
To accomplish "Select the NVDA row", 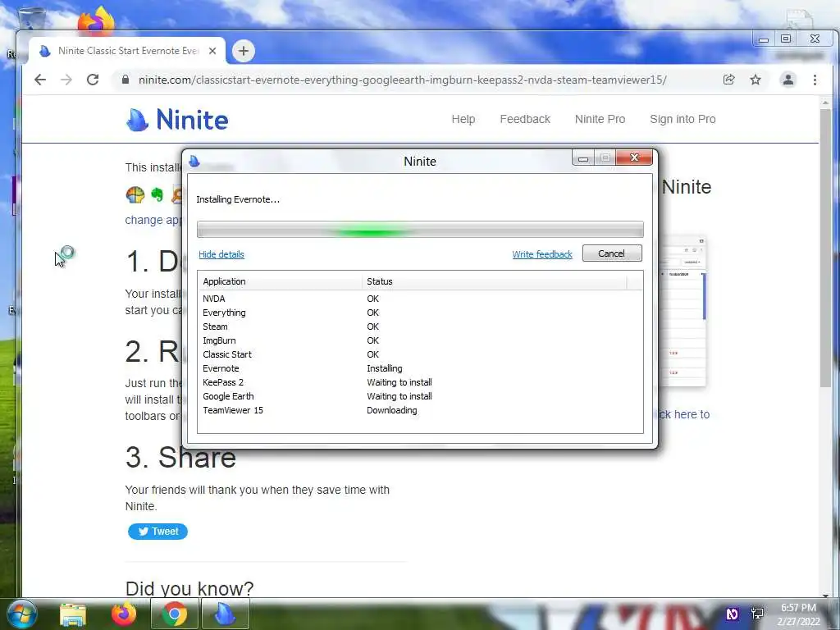I will click(x=420, y=299).
